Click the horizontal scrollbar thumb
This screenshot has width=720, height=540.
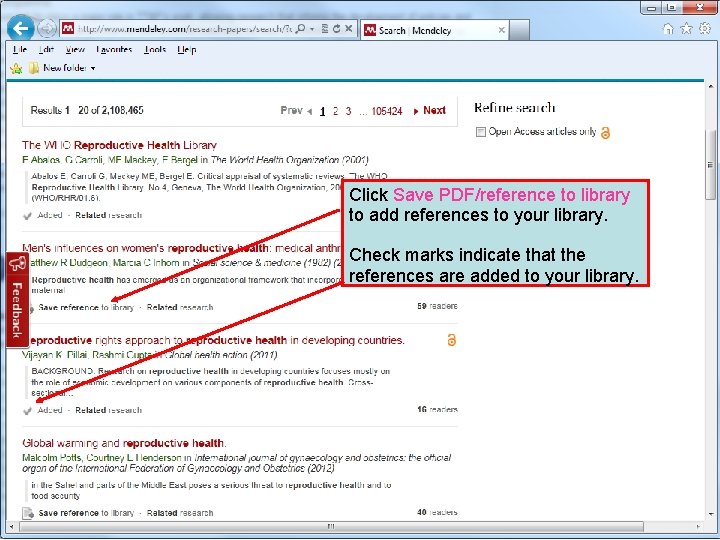click(331, 526)
